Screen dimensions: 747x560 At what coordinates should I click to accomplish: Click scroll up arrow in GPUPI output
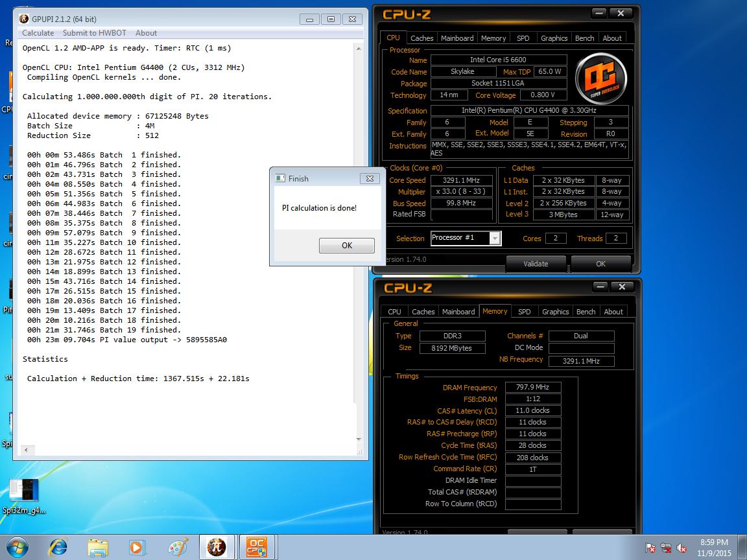(359, 49)
